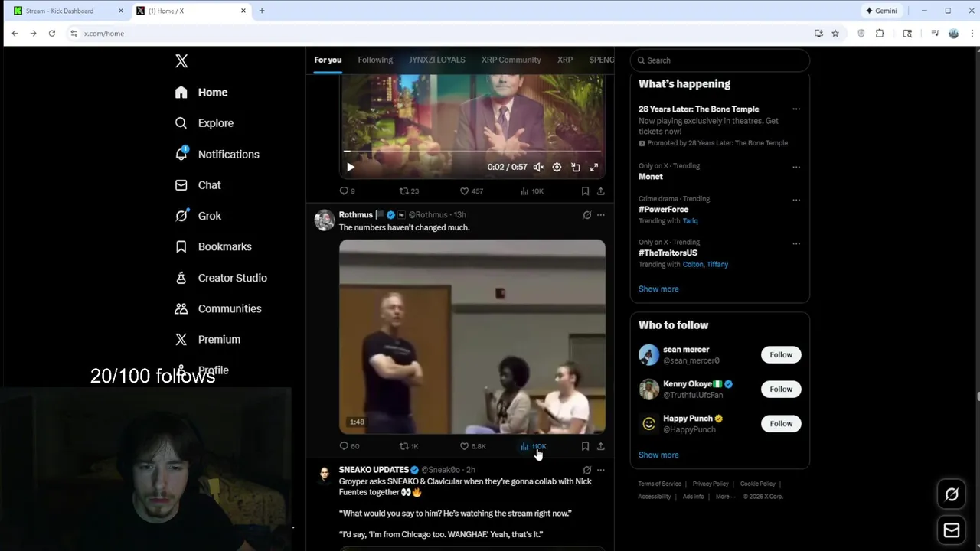Open Home in the left sidebar
The image size is (980, 551).
(201, 92)
